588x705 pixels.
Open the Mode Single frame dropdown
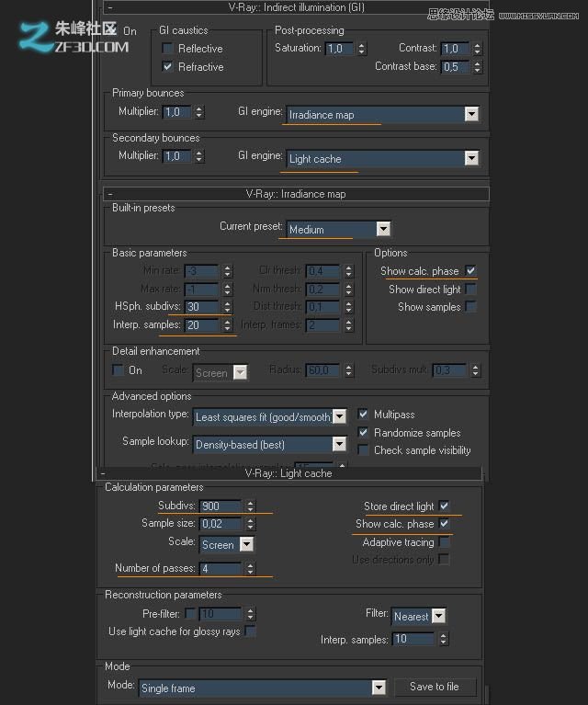point(378,688)
